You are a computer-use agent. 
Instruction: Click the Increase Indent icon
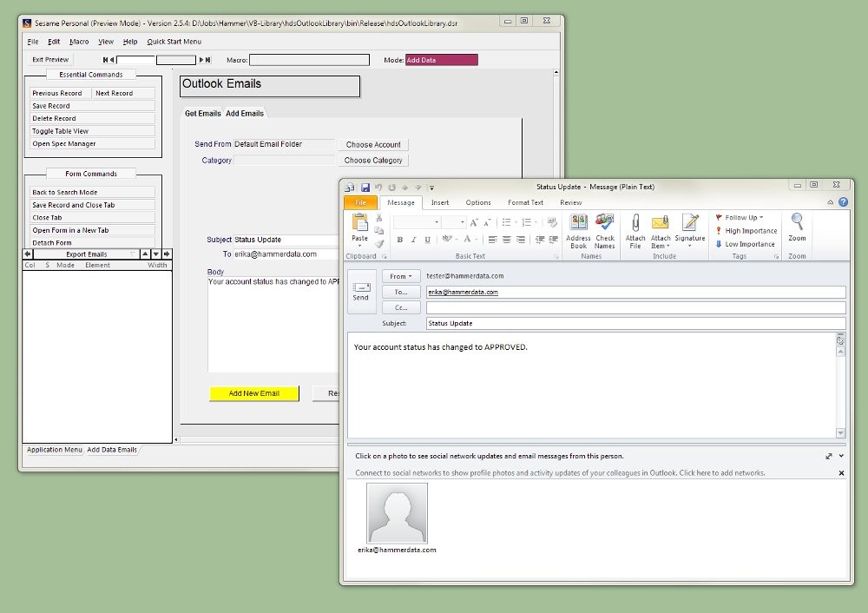tap(553, 240)
